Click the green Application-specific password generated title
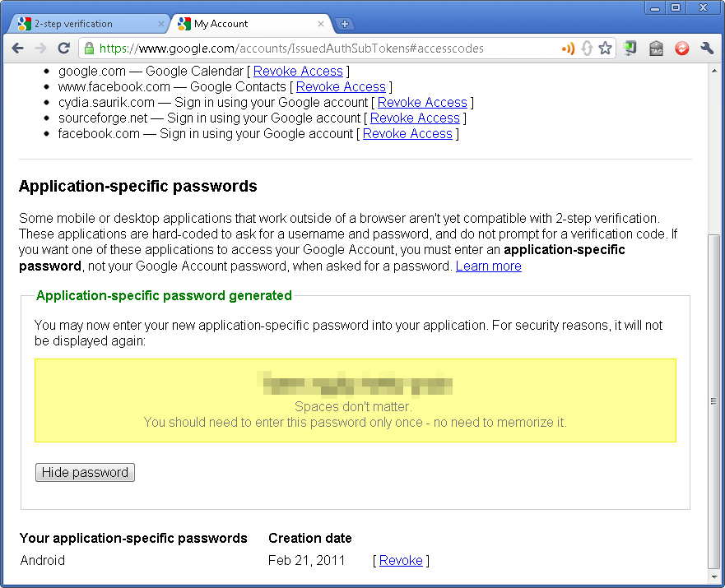The height and width of the screenshot is (588, 725). [x=164, y=295]
